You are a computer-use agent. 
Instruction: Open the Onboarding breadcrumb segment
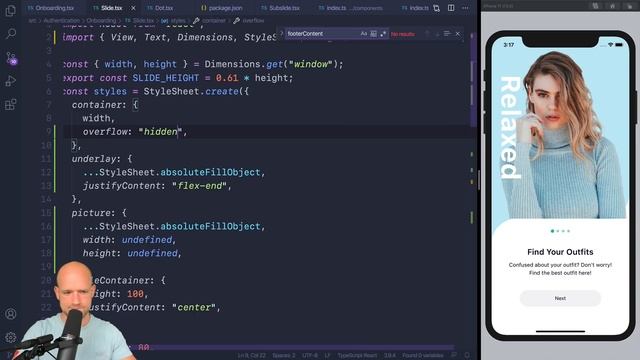(x=101, y=20)
